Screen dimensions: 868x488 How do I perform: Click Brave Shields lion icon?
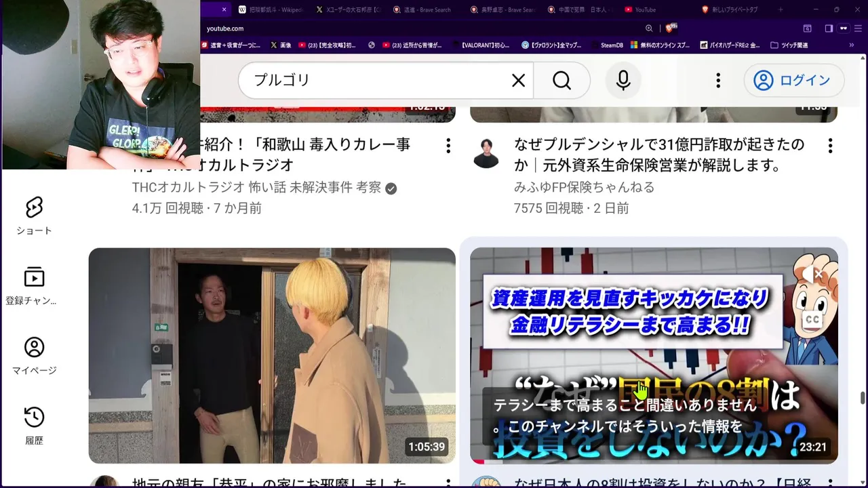tap(671, 28)
